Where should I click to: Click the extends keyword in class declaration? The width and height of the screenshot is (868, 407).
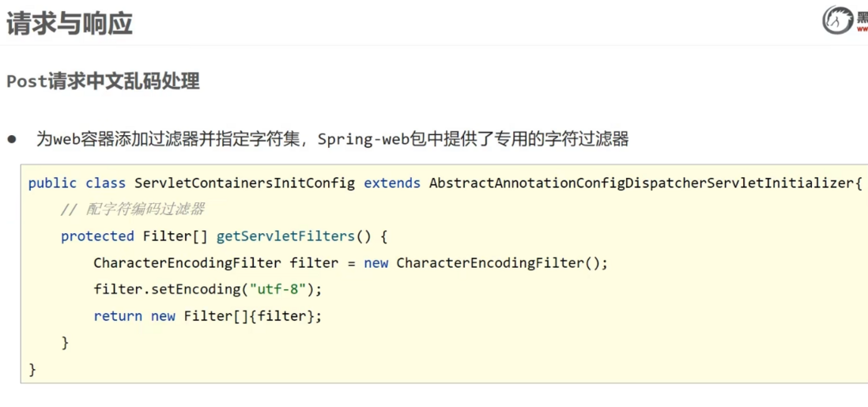pyautogui.click(x=392, y=183)
